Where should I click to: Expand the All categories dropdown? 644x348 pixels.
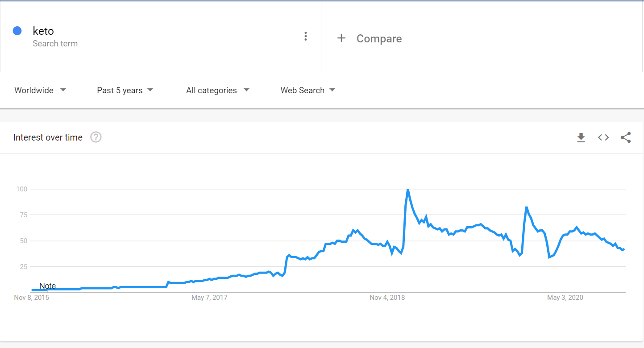click(218, 90)
